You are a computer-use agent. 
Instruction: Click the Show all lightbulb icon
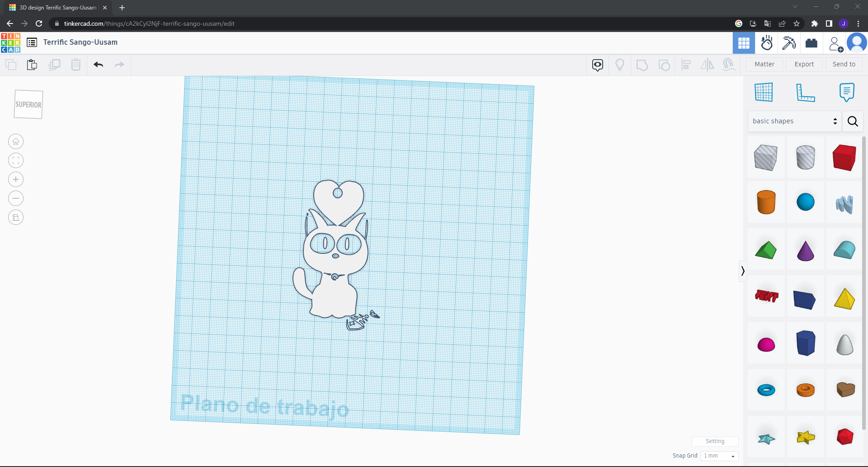[620, 65]
